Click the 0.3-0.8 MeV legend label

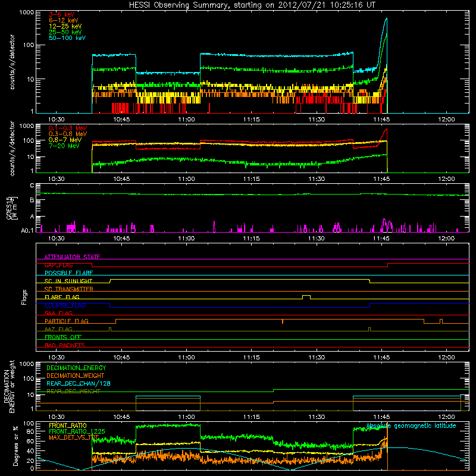(x=68, y=134)
